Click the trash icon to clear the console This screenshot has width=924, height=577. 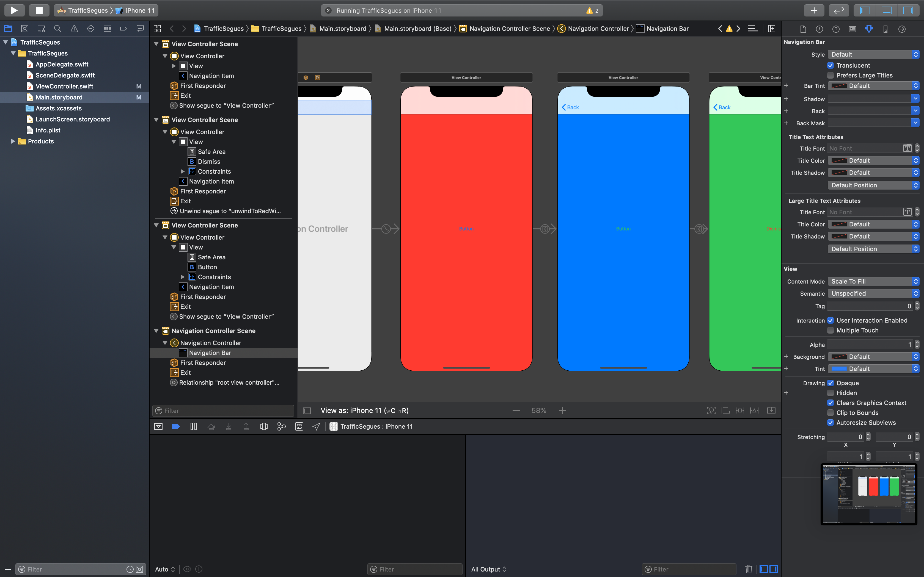[x=748, y=569]
